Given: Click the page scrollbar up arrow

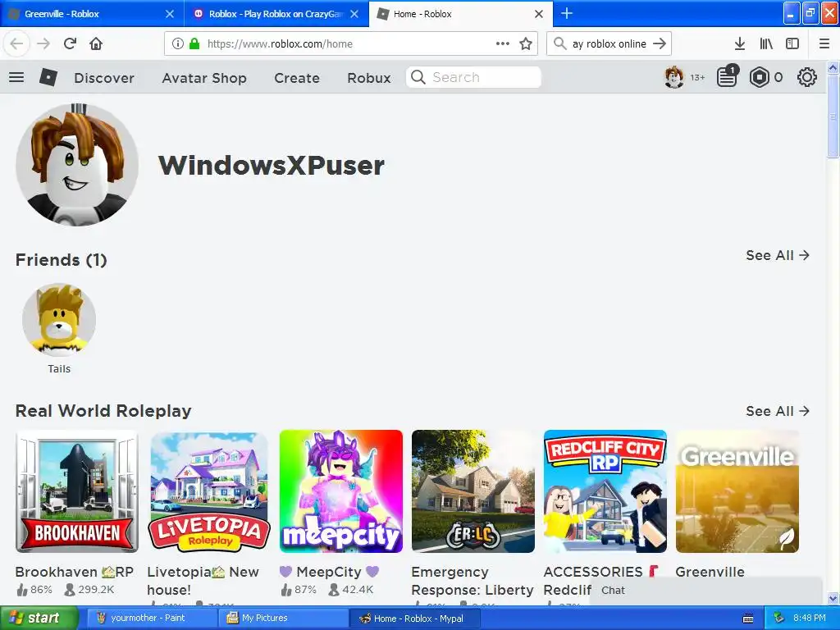Looking at the screenshot, I should pyautogui.click(x=833, y=67).
